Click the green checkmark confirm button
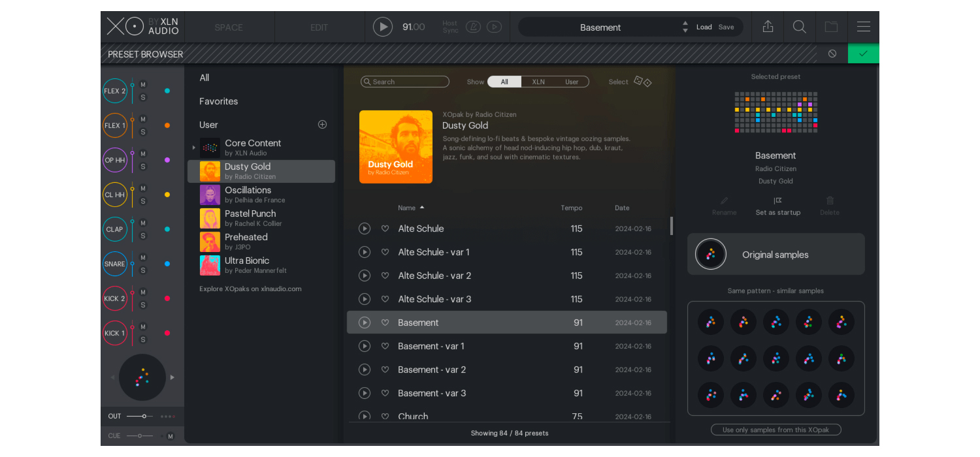Screen dimensions: 980x457 click(863, 54)
